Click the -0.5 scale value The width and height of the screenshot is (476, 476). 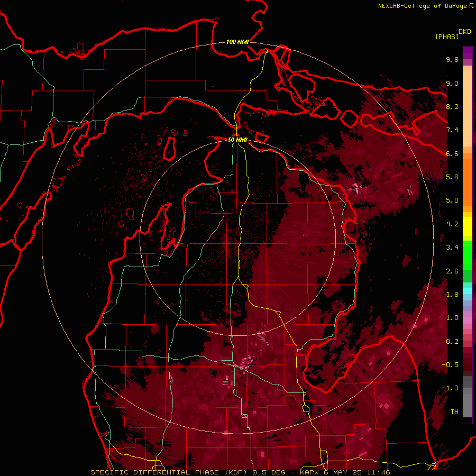click(x=450, y=365)
